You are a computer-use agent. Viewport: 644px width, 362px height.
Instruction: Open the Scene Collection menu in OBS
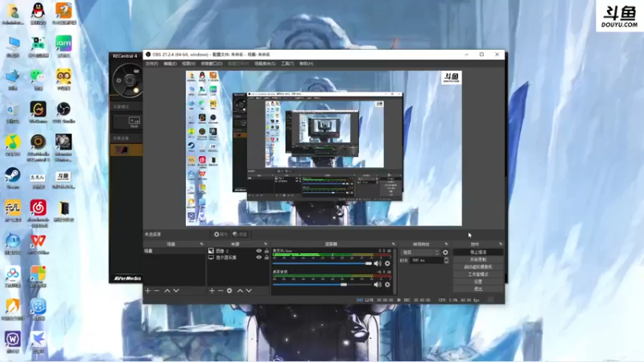pos(265,64)
